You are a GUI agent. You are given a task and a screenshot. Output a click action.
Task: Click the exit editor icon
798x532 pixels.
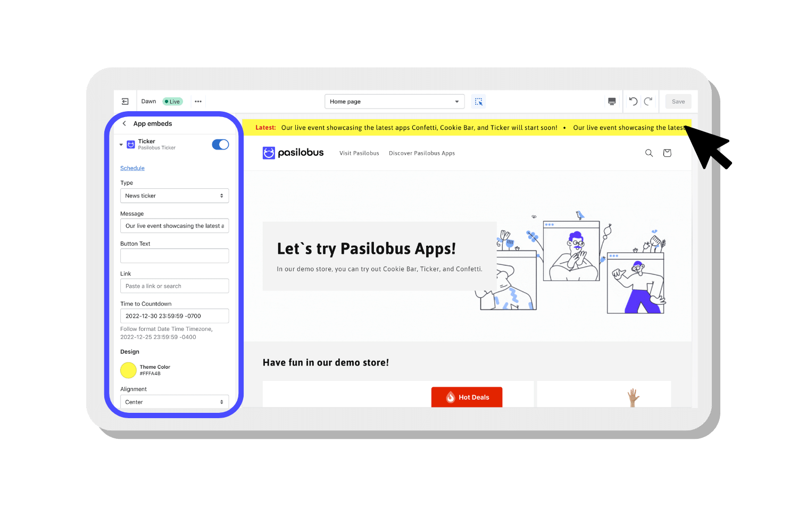pos(125,102)
